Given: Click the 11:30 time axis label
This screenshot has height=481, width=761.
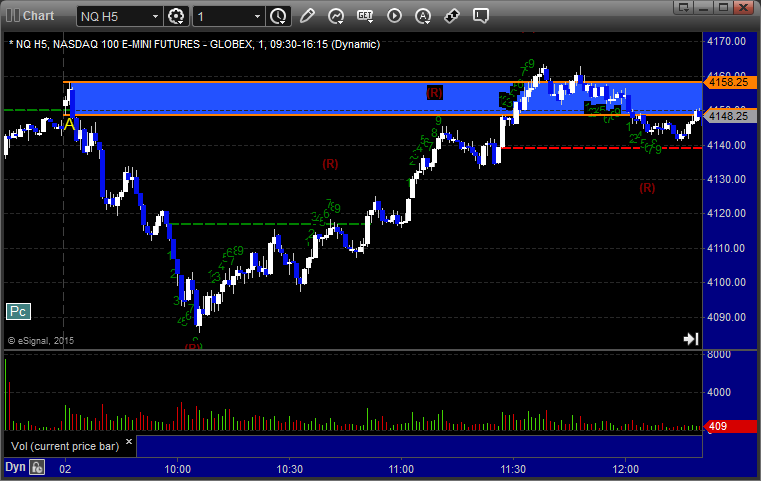Looking at the screenshot, I should tap(513, 469).
